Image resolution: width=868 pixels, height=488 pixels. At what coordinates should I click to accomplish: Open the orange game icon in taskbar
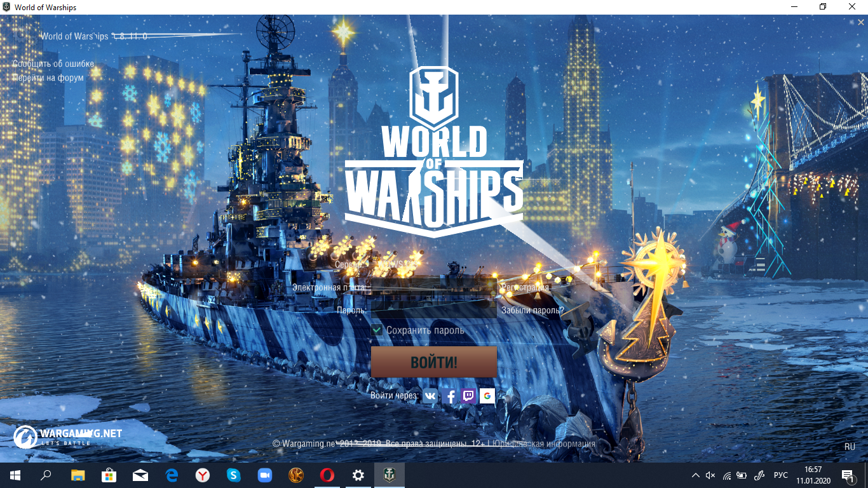296,475
